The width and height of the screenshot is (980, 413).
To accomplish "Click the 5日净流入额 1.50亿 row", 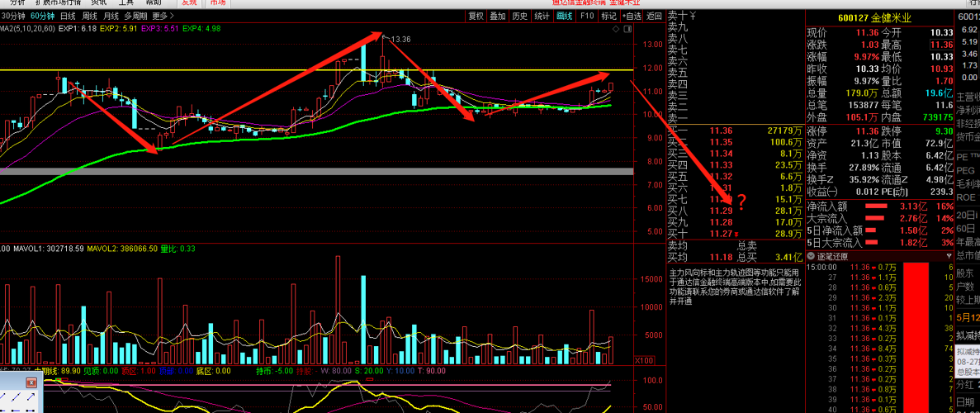I will point(880,230).
